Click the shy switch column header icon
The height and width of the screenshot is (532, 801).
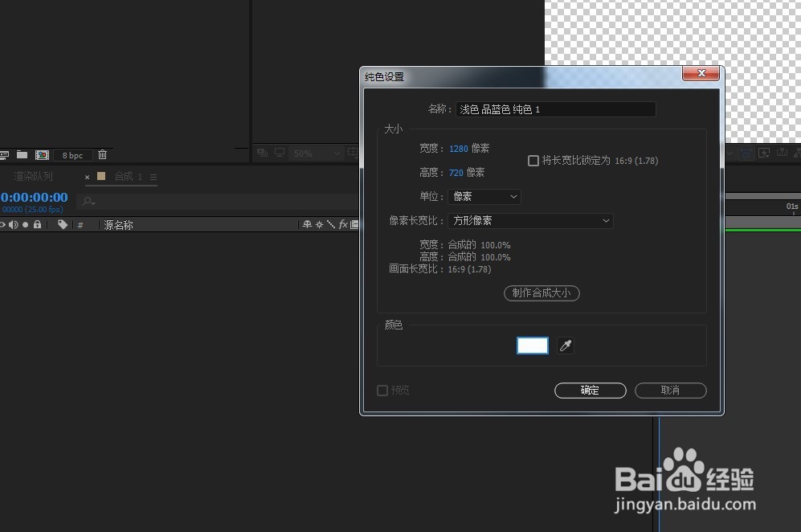[307, 224]
